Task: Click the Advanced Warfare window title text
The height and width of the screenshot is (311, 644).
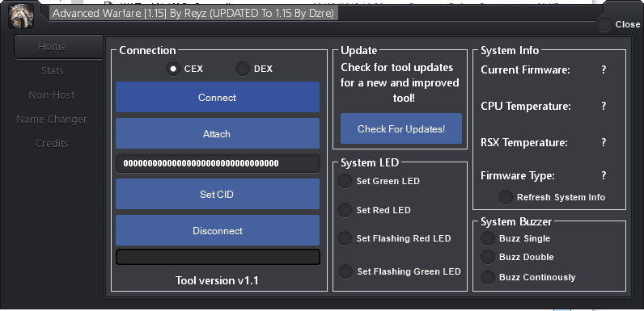Action: click(x=193, y=14)
